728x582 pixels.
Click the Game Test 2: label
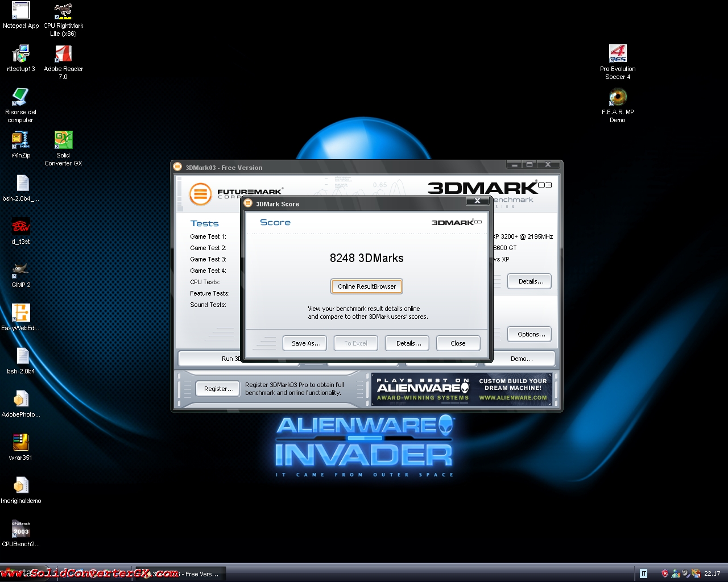click(x=208, y=248)
